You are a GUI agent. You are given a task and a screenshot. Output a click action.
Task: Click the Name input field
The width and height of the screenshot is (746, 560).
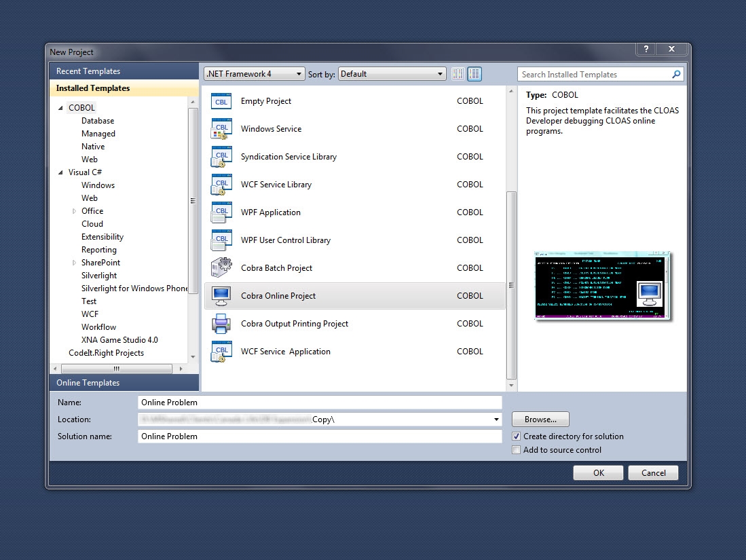[320, 403]
